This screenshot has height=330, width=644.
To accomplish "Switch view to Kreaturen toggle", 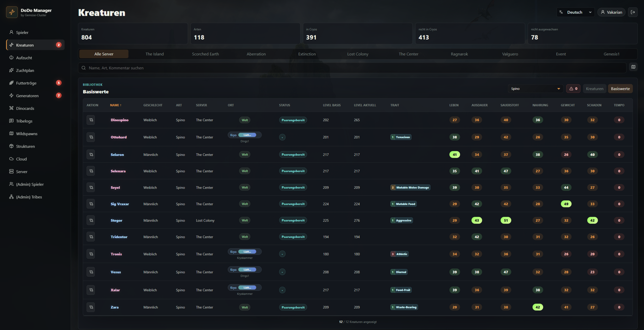I will coord(595,89).
